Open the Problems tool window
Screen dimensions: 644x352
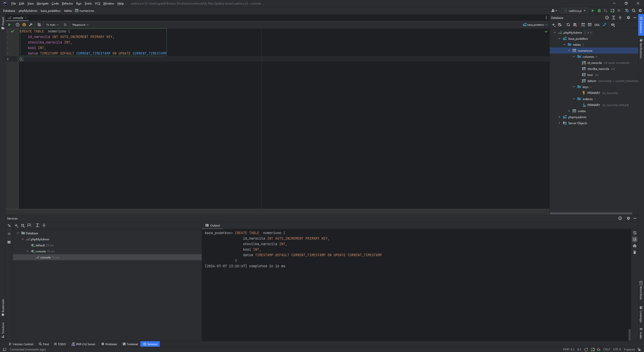(x=109, y=344)
